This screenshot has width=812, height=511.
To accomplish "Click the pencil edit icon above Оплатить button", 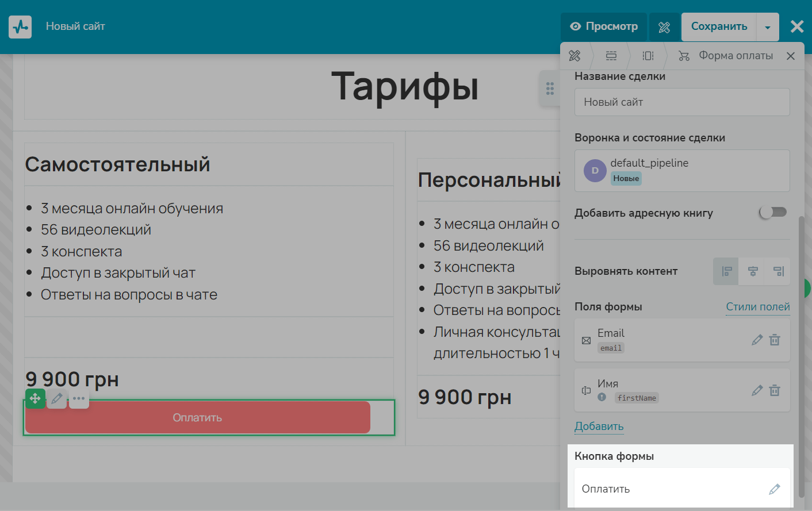I will [57, 398].
